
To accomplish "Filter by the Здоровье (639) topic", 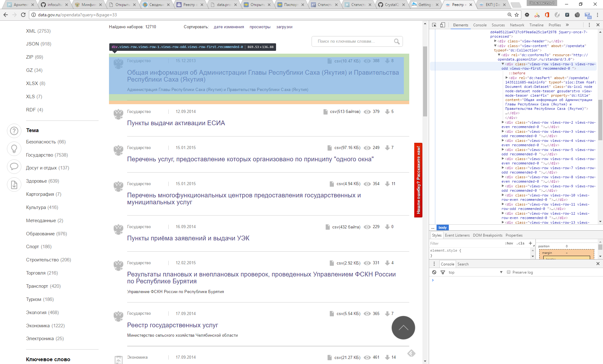I will tap(42, 181).
